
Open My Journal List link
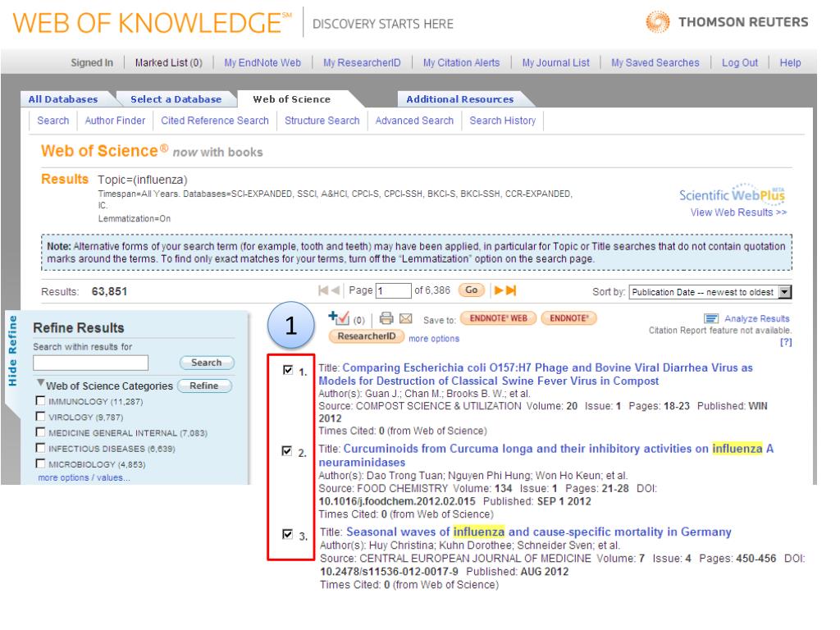tap(555, 62)
